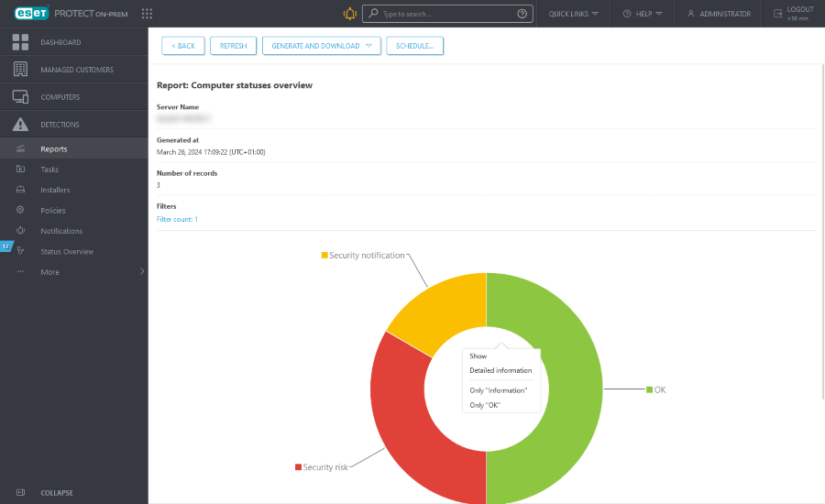Click the search help question mark icon
Image resolution: width=825 pixels, height=504 pixels.
(522, 14)
